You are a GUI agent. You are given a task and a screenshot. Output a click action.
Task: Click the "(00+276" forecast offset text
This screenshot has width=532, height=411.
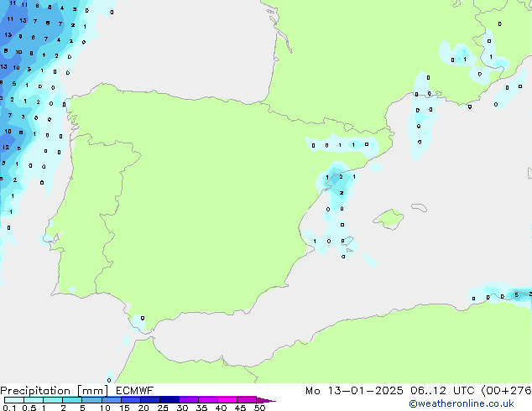click(506, 391)
